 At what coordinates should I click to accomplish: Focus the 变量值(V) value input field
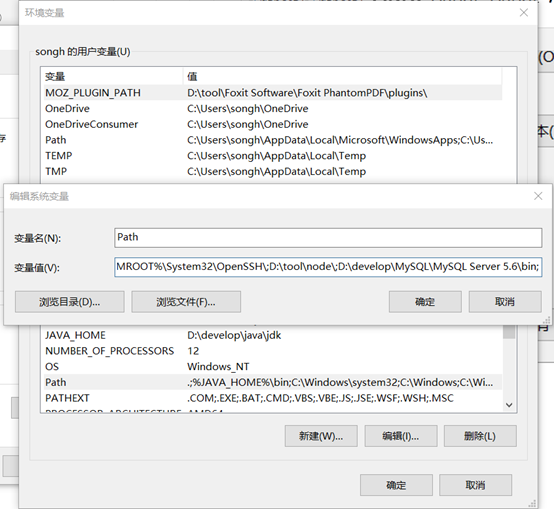coord(328,267)
